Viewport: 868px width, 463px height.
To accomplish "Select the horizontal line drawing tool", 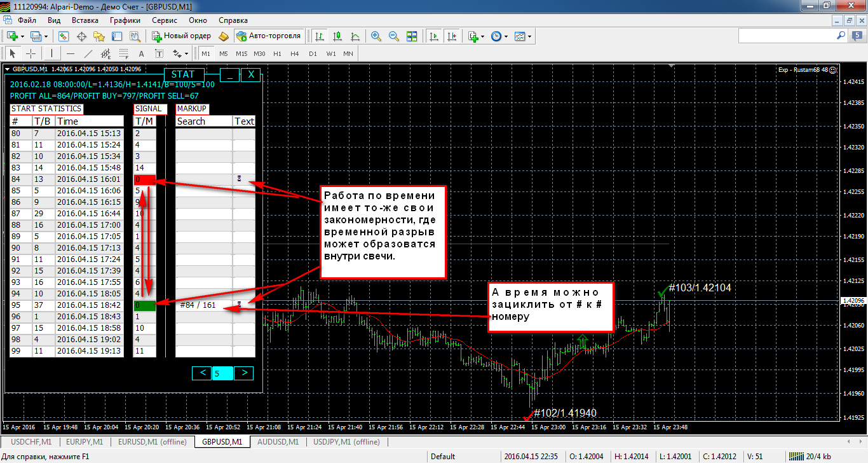I will (71, 53).
